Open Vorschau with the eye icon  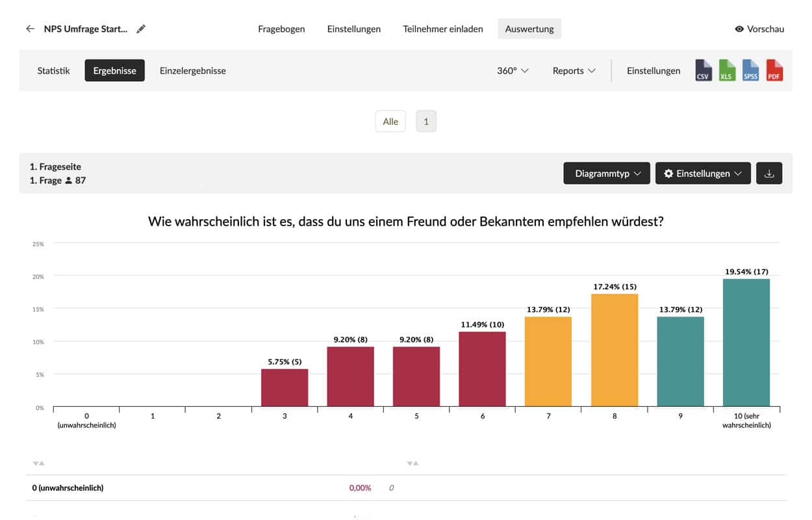(759, 29)
